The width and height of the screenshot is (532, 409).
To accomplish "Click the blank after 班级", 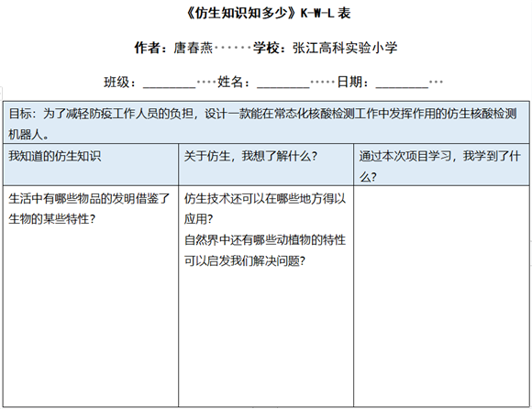I will coord(170,83).
